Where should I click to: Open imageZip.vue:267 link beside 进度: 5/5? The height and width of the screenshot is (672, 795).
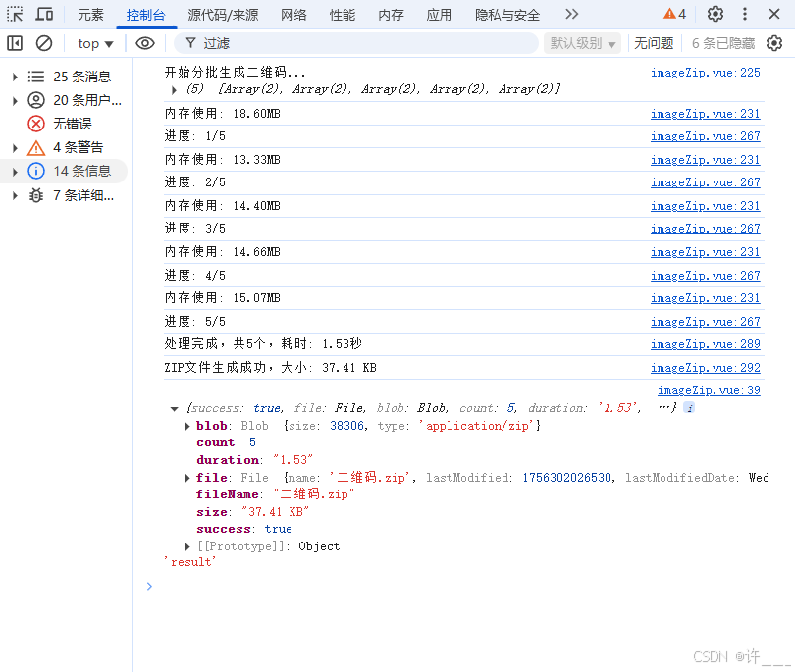706,322
